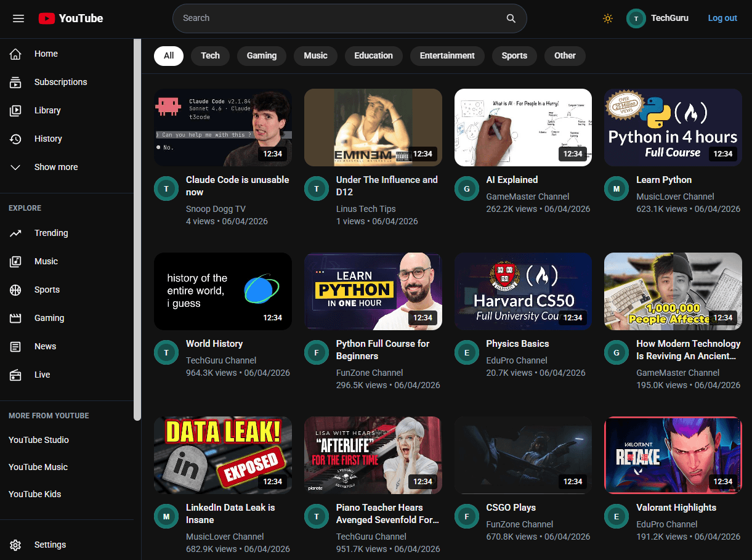Select the Education filter chip
Image resolution: width=752 pixels, height=560 pixels.
pyautogui.click(x=373, y=55)
